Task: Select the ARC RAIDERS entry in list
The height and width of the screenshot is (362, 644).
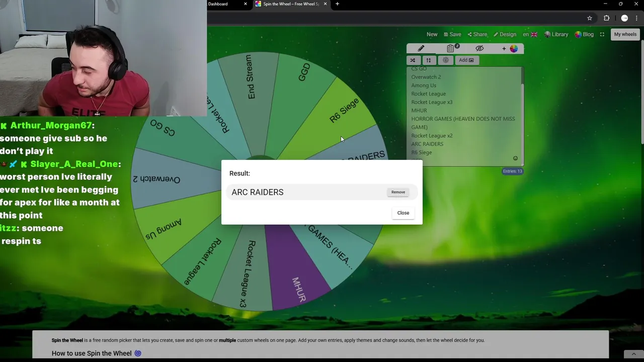Action: point(427,144)
